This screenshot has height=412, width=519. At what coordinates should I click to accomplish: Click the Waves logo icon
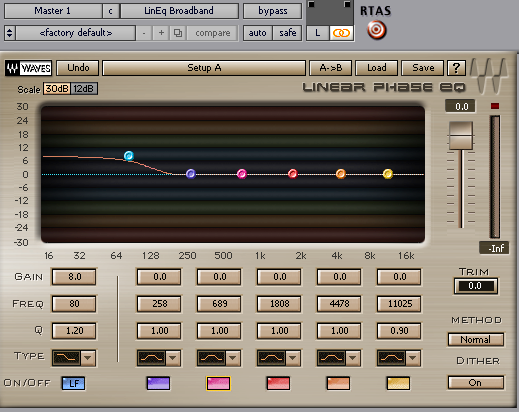coord(28,68)
